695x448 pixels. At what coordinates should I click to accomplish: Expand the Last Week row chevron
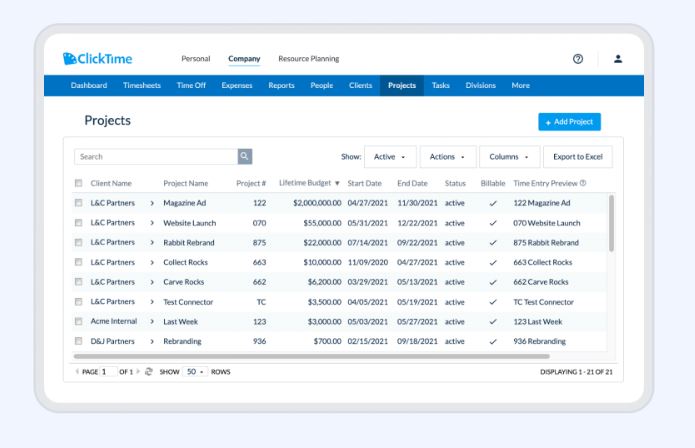tap(152, 321)
